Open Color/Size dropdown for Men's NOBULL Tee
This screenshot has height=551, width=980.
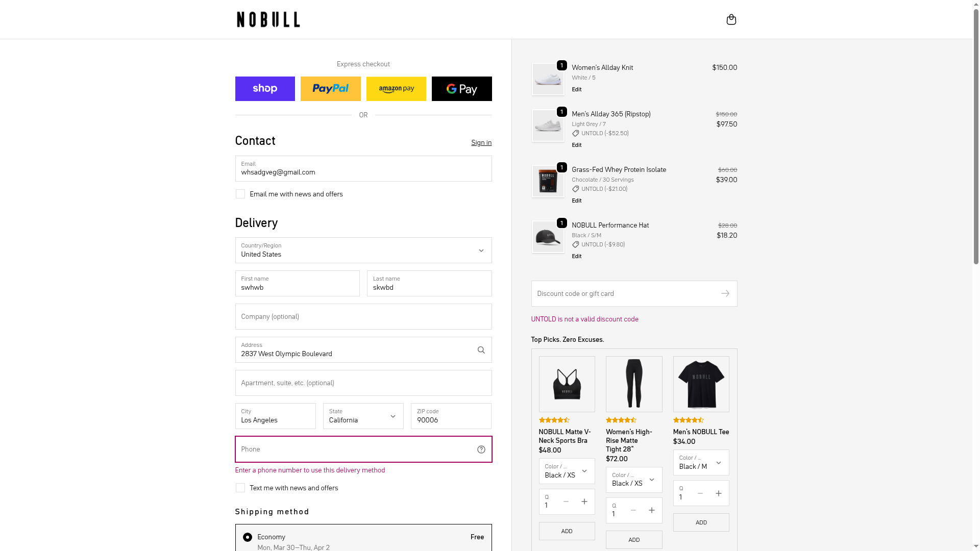pos(701,463)
